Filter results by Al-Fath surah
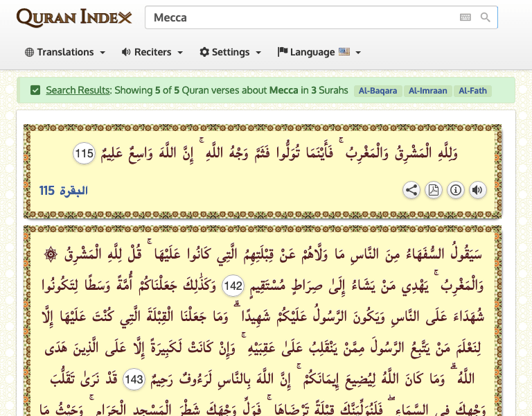Screen dimensions: 532x416 click(472, 91)
